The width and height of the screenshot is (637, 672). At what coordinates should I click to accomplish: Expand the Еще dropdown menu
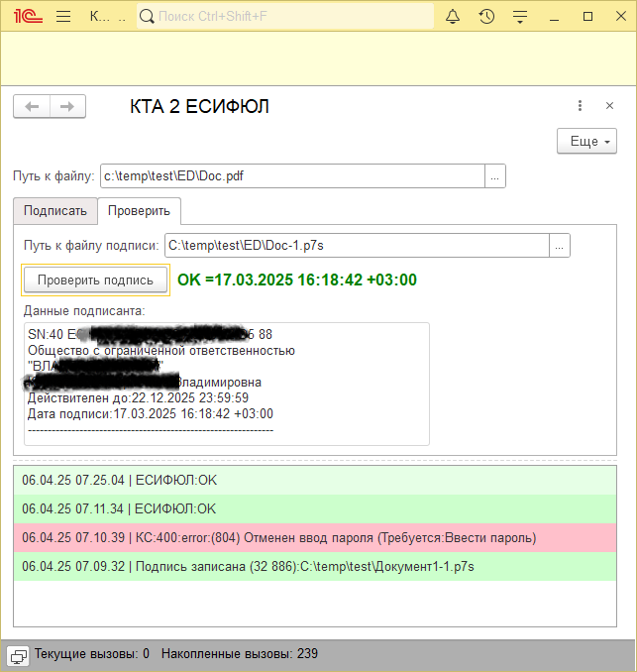[586, 141]
